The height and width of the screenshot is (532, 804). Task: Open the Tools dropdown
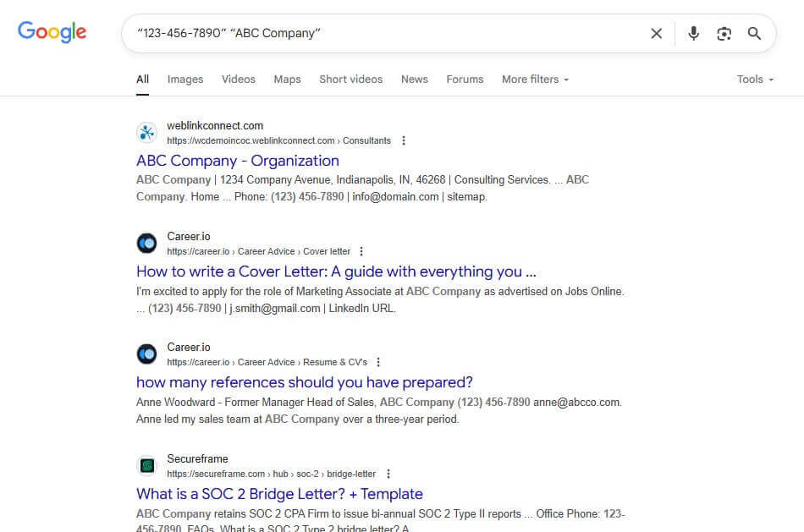755,80
